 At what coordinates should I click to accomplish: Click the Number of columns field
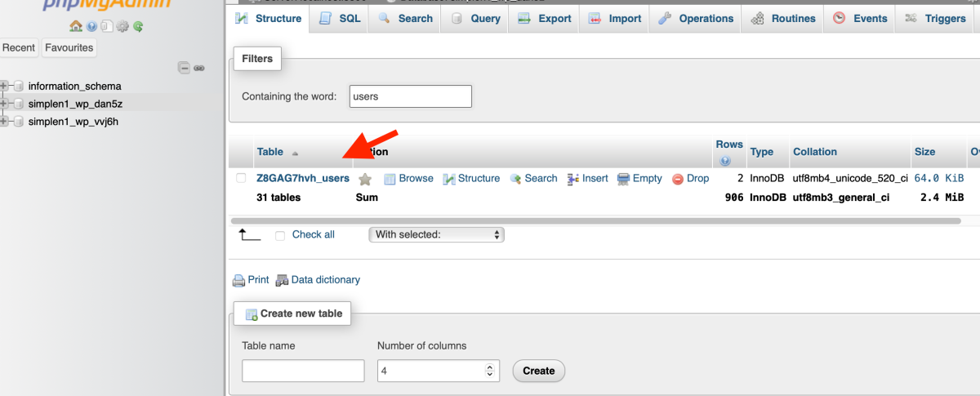(x=438, y=371)
